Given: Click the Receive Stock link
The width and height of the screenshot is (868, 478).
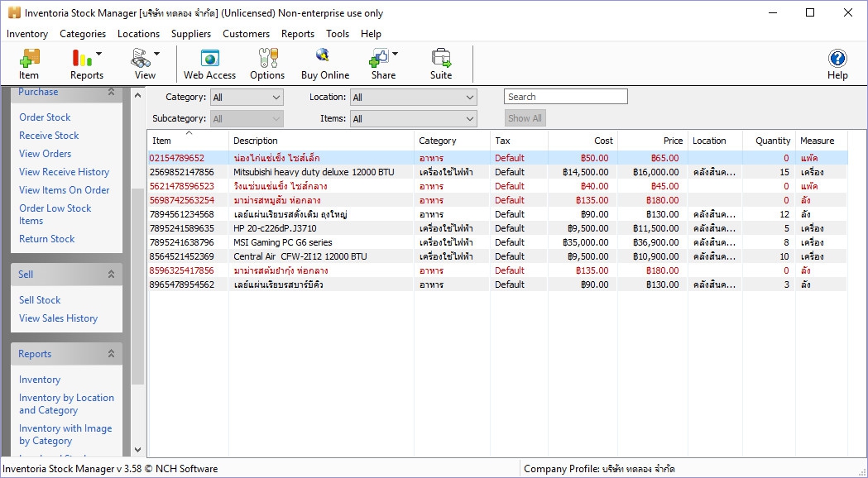Looking at the screenshot, I should (49, 136).
